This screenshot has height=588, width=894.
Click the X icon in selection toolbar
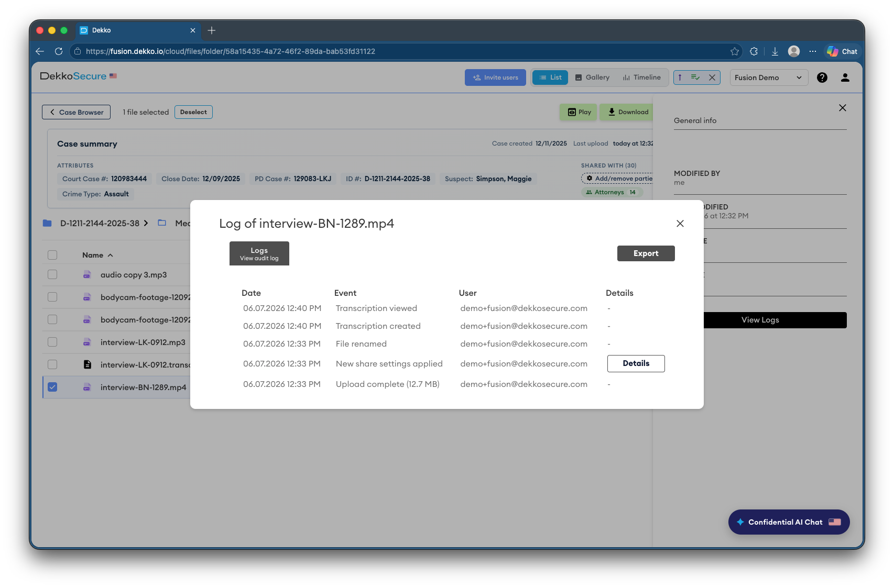pos(712,77)
